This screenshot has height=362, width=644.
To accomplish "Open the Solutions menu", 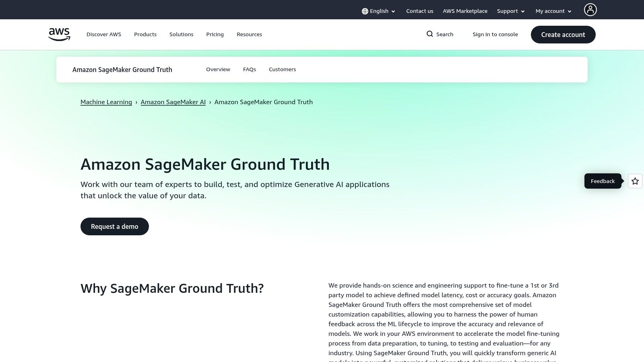I will (x=181, y=34).
